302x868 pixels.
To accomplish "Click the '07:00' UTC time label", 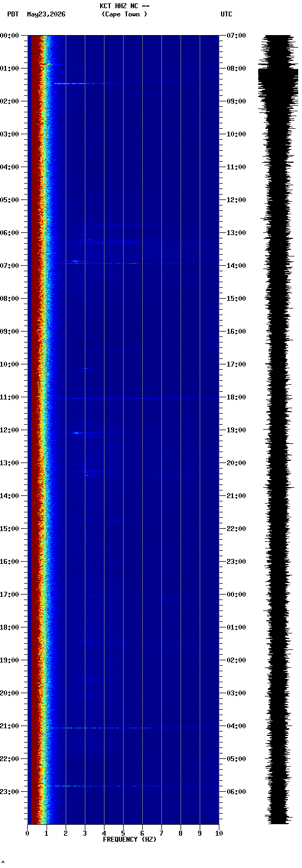I will pos(236,36).
